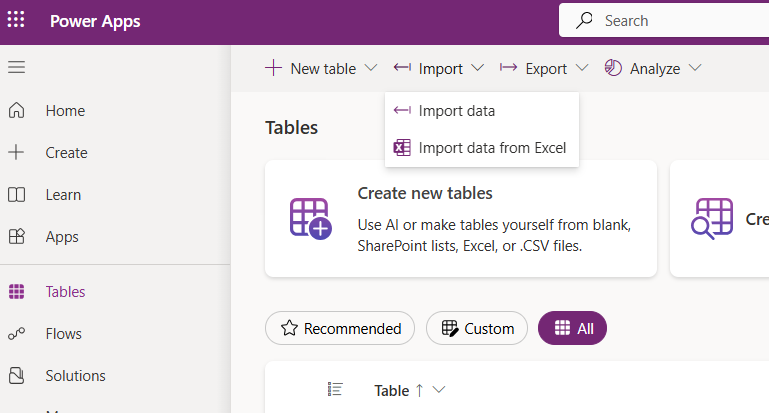This screenshot has height=413, width=769.
Task: Click the Create plus icon in sidebar
Action: 17,153
